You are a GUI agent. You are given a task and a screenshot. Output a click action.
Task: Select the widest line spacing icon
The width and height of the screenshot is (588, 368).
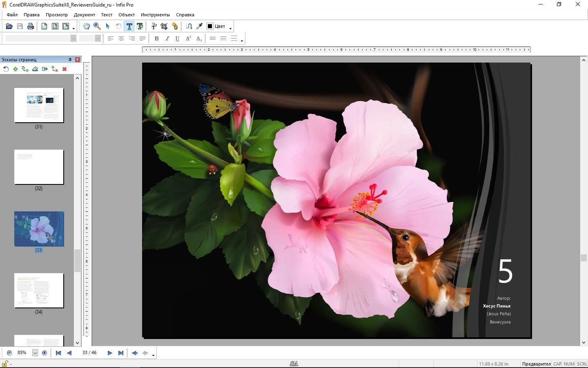(x=234, y=38)
